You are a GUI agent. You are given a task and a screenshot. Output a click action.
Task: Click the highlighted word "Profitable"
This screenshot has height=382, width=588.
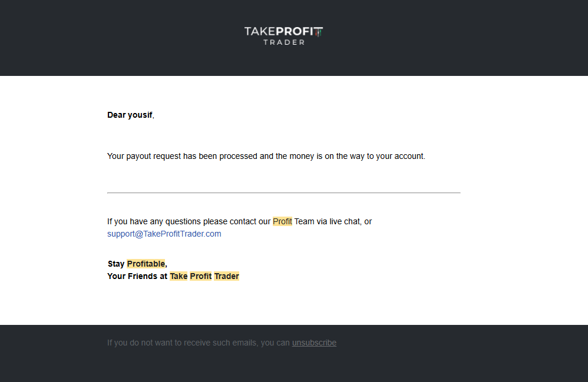pyautogui.click(x=146, y=264)
